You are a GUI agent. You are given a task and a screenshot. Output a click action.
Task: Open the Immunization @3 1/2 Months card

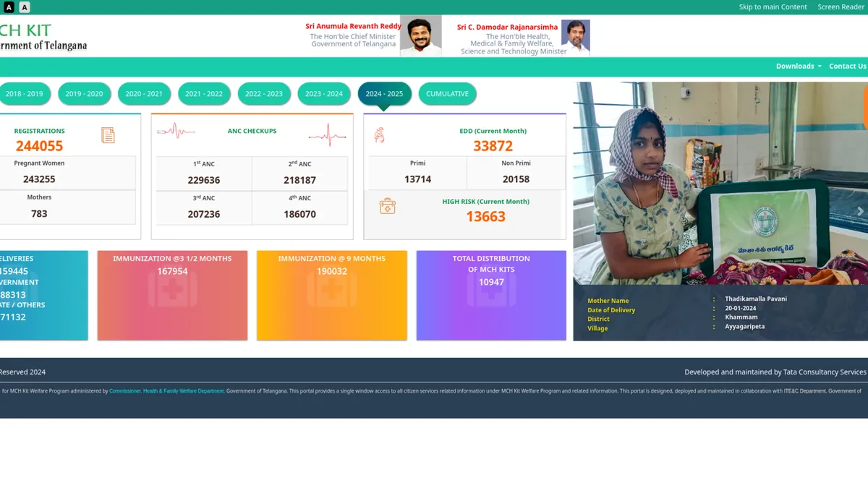point(172,295)
